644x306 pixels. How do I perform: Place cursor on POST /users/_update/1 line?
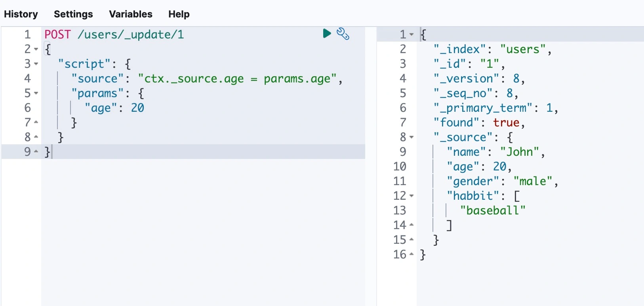[114, 34]
